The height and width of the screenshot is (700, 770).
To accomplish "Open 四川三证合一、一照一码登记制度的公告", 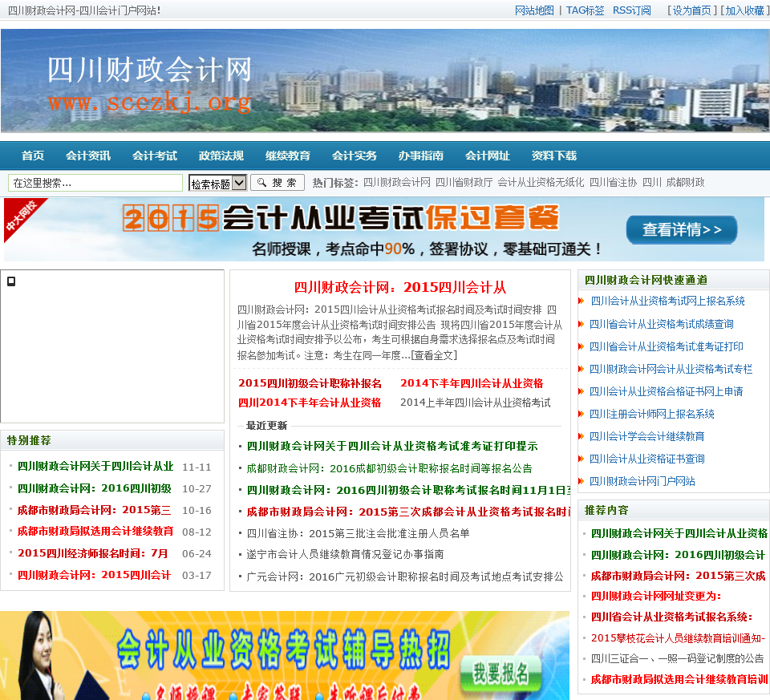I will (x=677, y=659).
